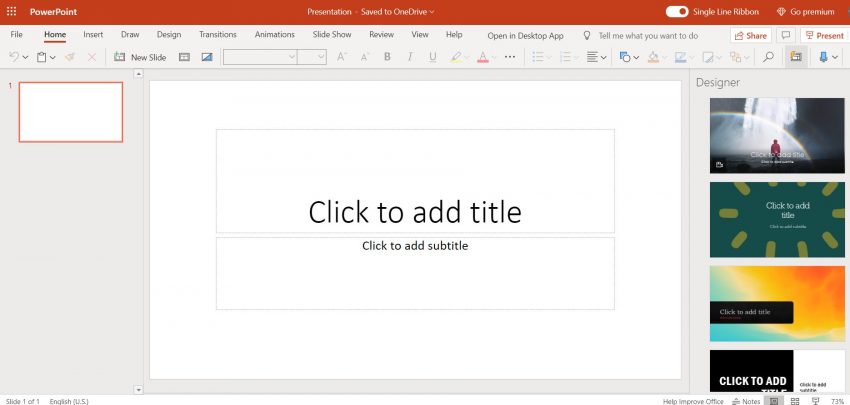
Task: Expand the font size dropdown
Action: (312, 57)
